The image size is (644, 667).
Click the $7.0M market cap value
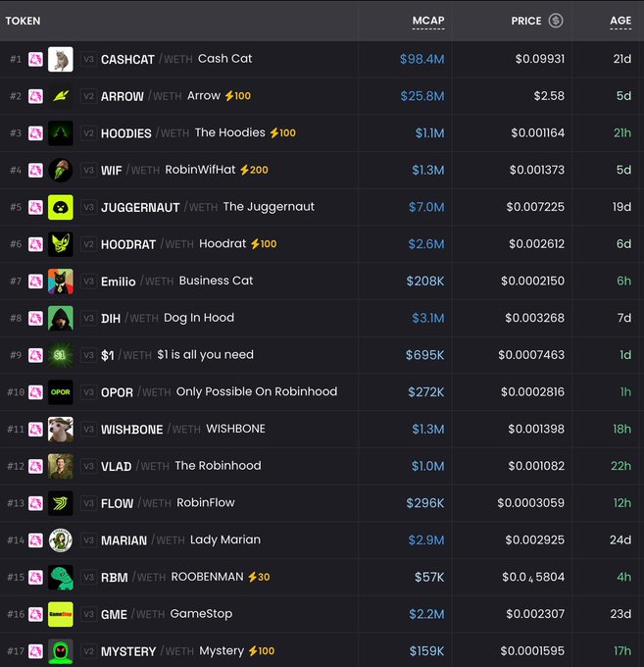426,207
